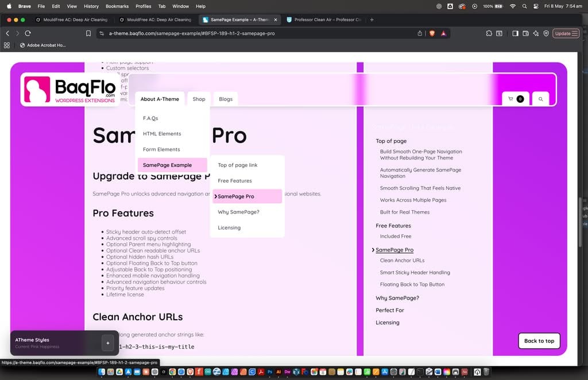Open the tab grid icon in bookmarks bar

pos(7,45)
